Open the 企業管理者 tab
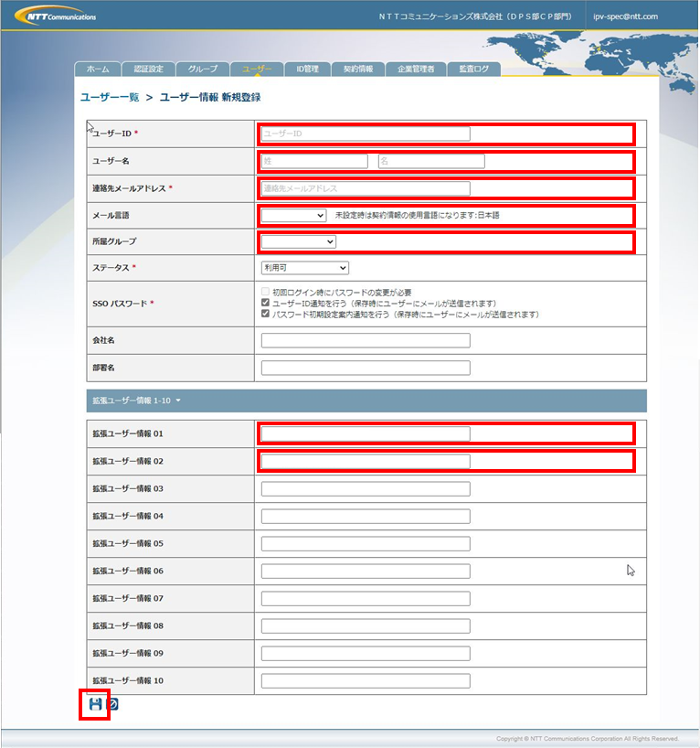700x748 pixels. coord(416,69)
